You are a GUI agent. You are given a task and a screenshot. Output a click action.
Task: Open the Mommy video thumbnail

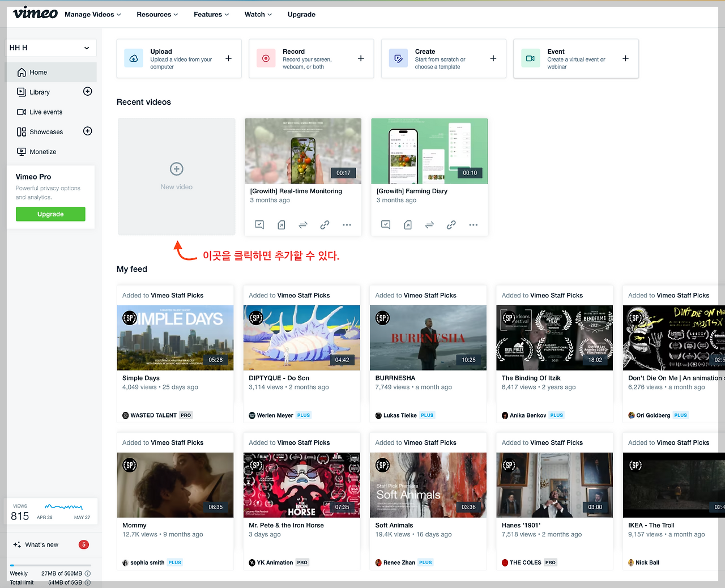pos(175,485)
